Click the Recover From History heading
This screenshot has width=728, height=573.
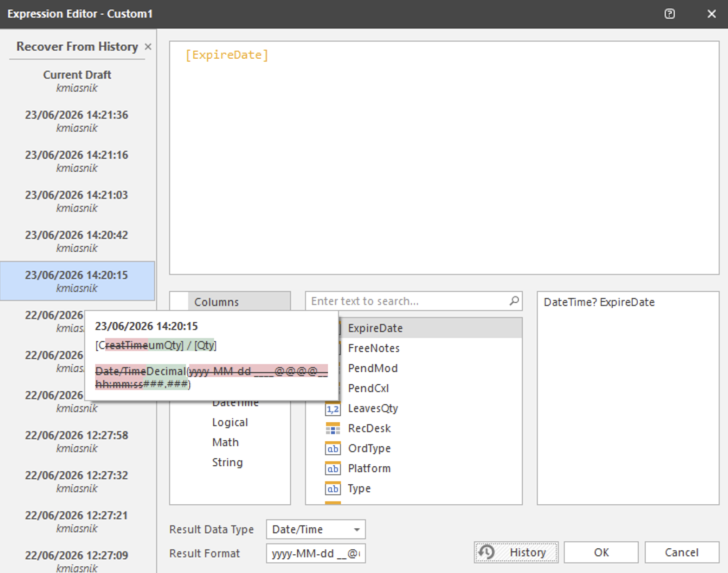[77, 46]
